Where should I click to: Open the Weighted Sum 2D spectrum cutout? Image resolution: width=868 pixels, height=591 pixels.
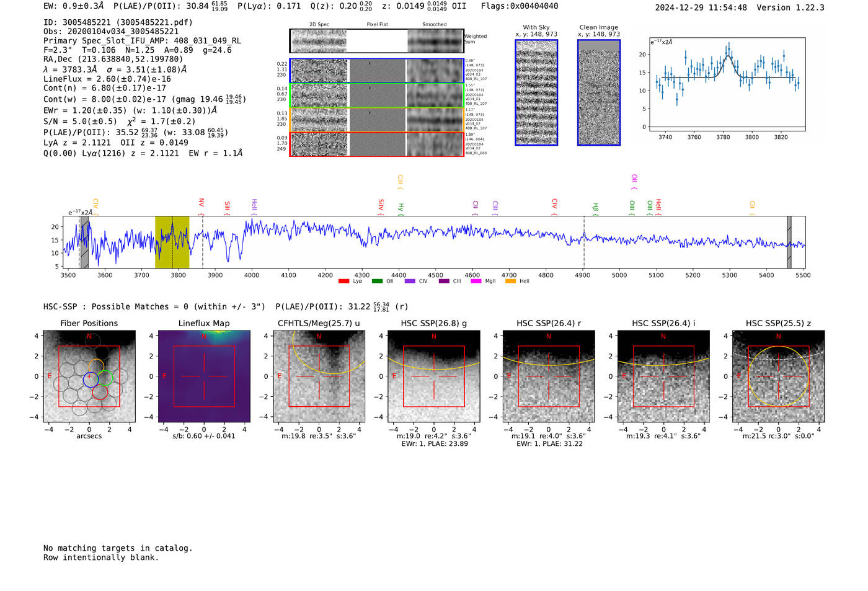coord(320,41)
